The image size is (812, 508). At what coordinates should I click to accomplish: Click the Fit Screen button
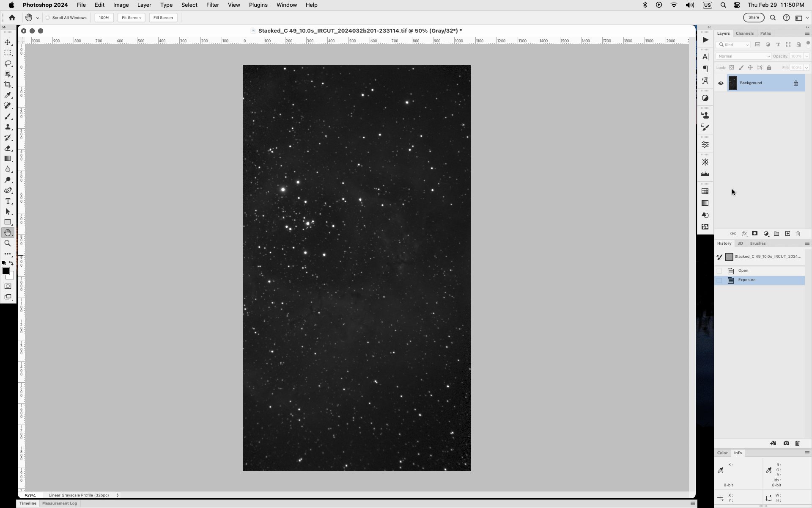click(131, 18)
